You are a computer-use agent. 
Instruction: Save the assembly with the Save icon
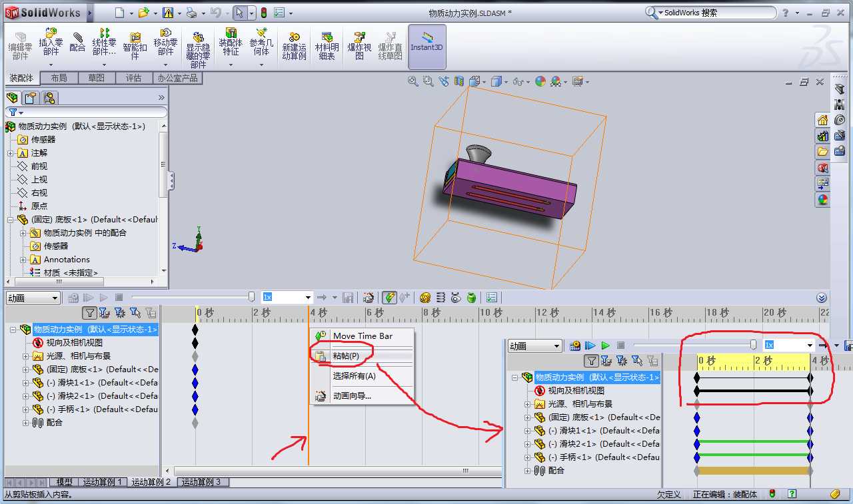coord(168,13)
